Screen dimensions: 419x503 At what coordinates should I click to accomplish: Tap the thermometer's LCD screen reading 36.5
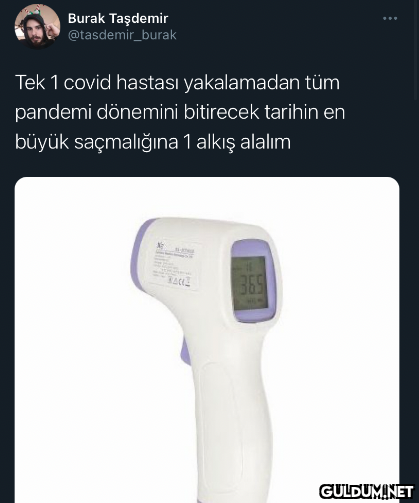(x=249, y=284)
